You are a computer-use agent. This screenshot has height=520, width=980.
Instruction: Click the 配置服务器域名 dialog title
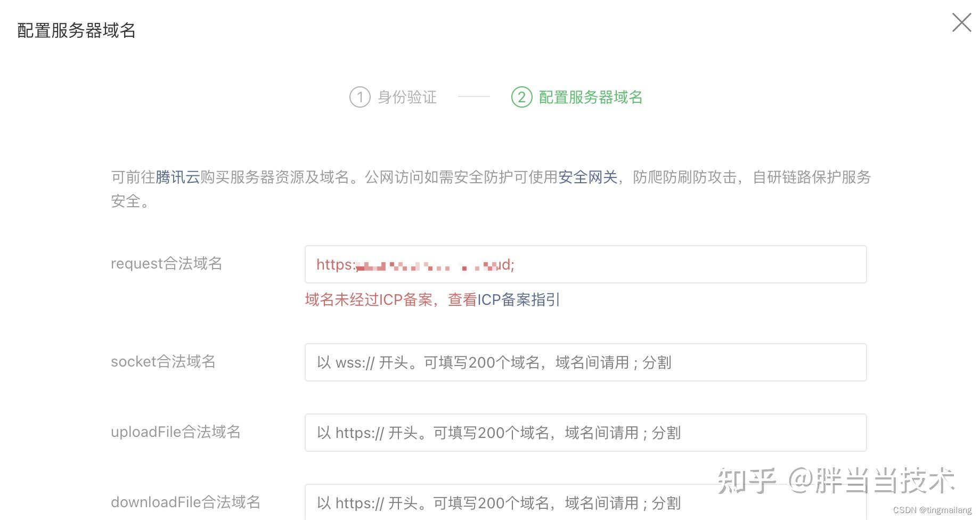point(76,30)
